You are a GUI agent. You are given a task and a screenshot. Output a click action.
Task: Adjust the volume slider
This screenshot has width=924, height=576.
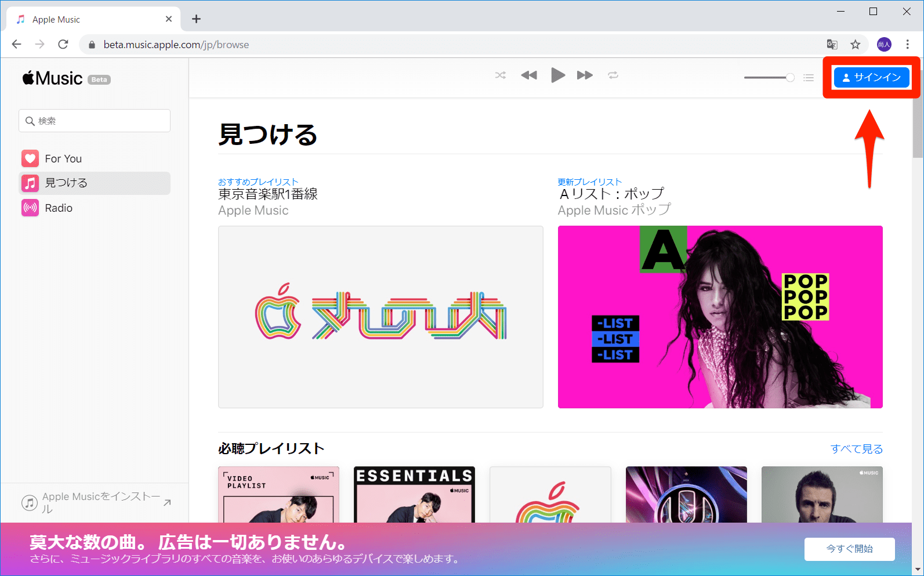(769, 78)
